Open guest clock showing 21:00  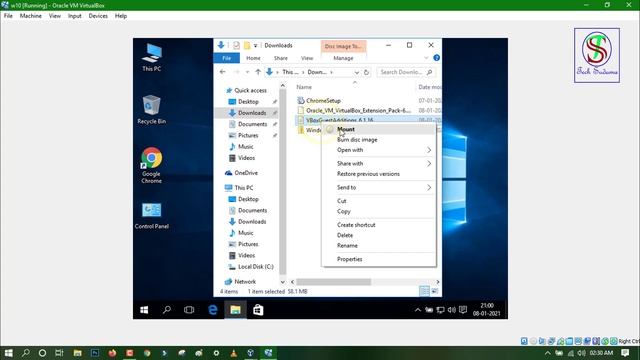tap(487, 310)
